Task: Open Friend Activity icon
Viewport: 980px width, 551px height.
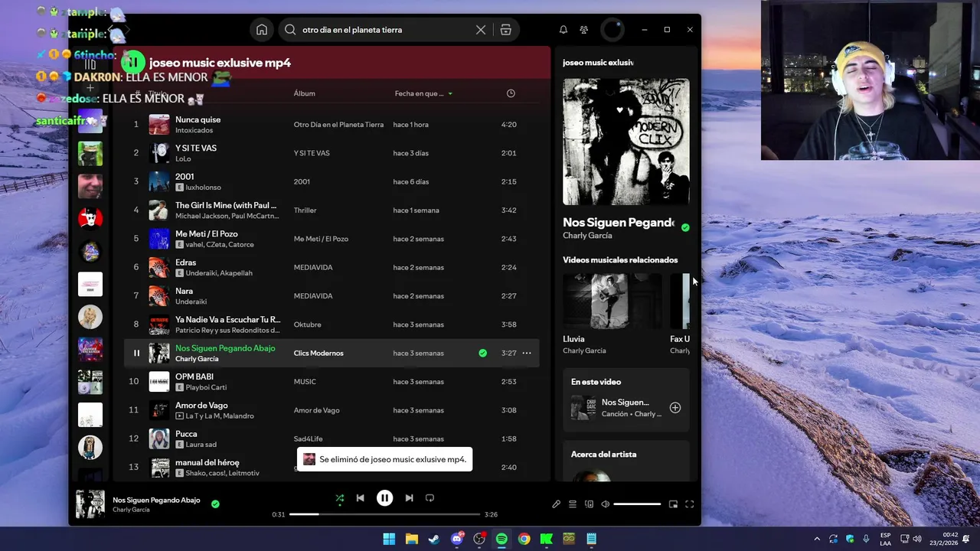Action: [x=584, y=30]
